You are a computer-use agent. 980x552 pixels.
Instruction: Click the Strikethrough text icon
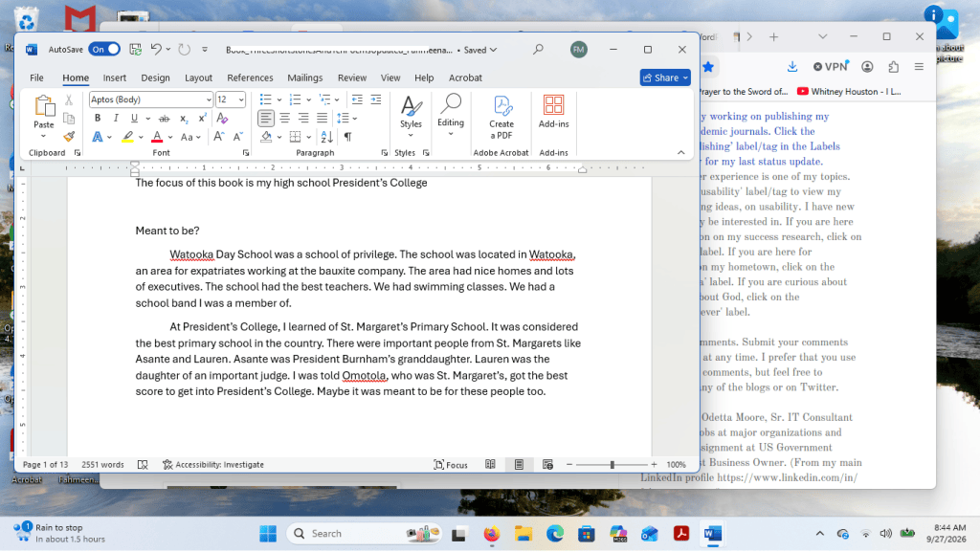pos(164,118)
